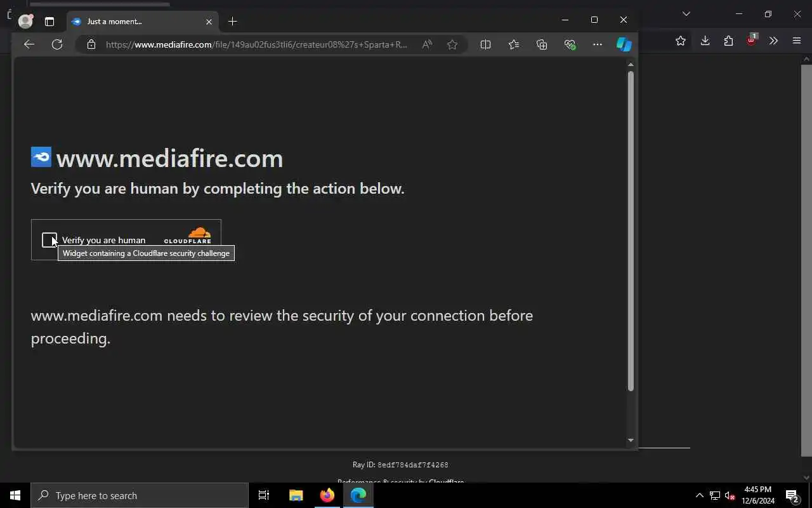This screenshot has height=508, width=812.
Task: Click the Edge scrollbar down arrow
Action: point(631,440)
